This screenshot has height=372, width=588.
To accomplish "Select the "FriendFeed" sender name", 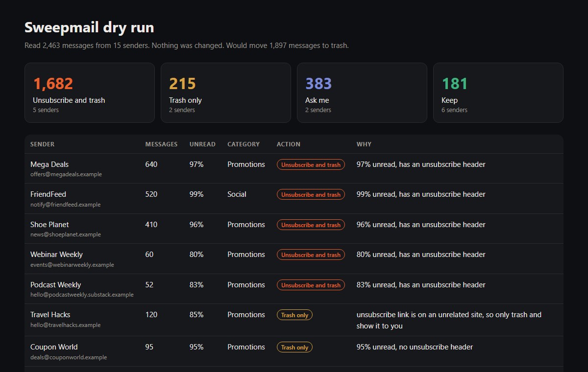I will 48,194.
